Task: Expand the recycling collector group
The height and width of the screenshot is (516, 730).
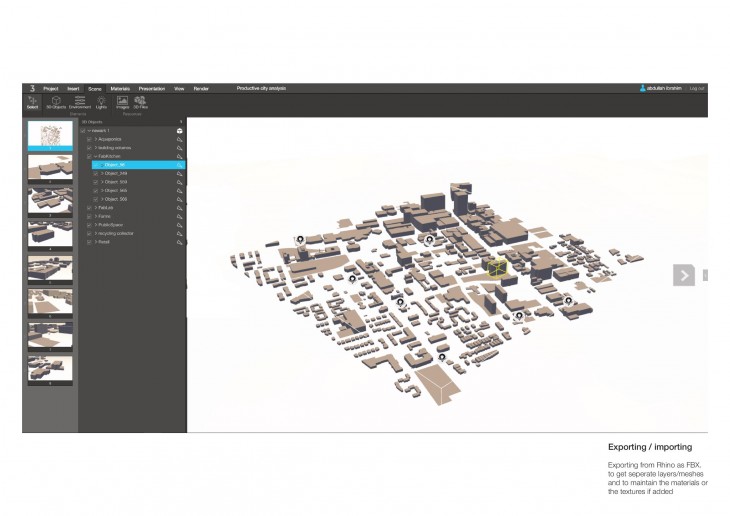Action: 96,233
